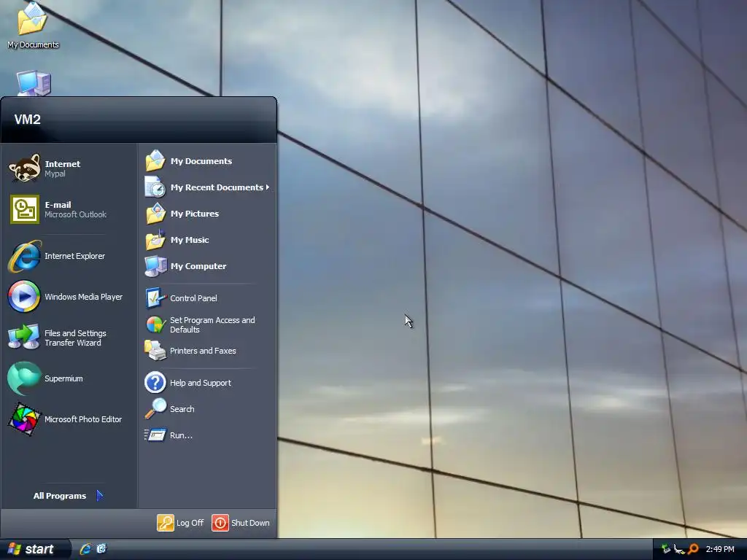
Task: Click the second quick launch taskbar icon
Action: click(x=101, y=548)
